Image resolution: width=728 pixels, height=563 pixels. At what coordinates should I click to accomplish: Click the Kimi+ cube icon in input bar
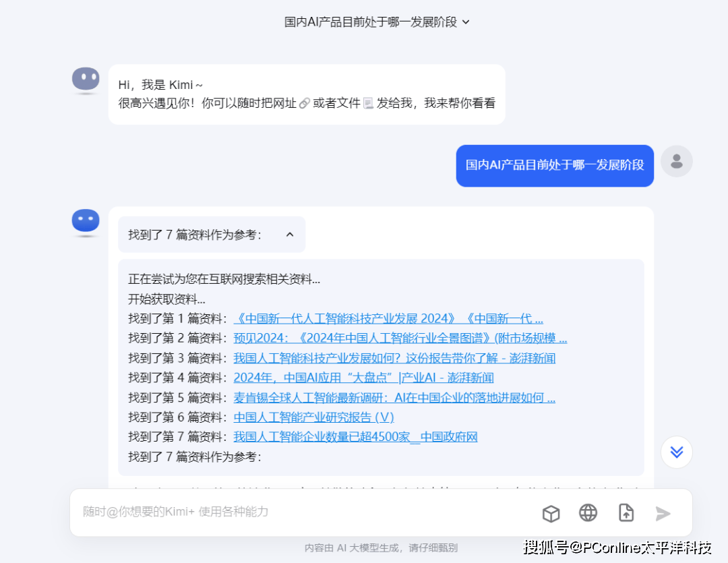[551, 514]
